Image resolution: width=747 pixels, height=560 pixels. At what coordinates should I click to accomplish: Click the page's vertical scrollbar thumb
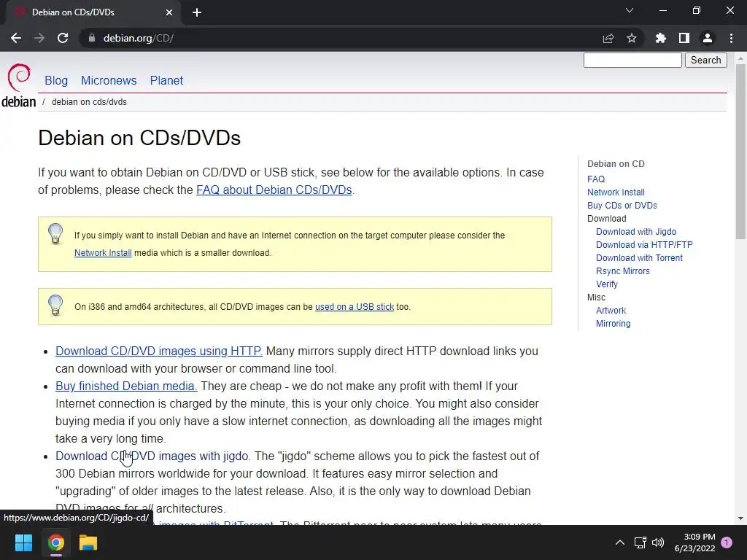coord(740,152)
